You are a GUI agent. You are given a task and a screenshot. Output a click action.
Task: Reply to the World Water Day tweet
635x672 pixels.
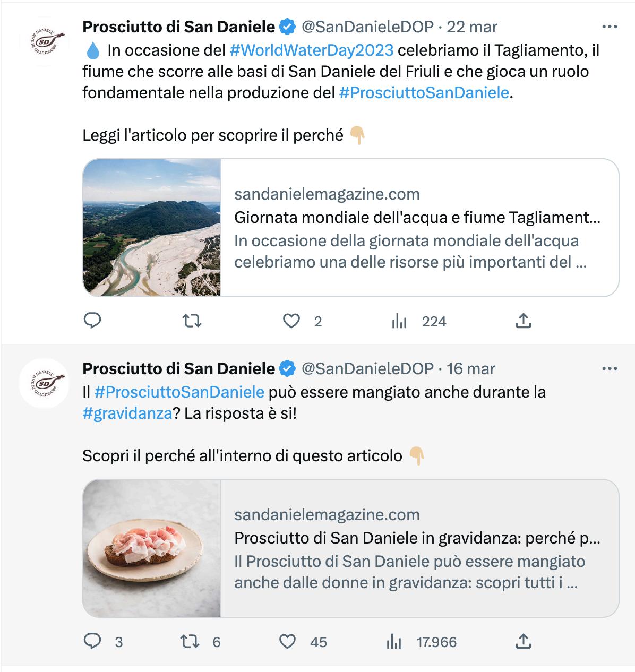(x=93, y=321)
